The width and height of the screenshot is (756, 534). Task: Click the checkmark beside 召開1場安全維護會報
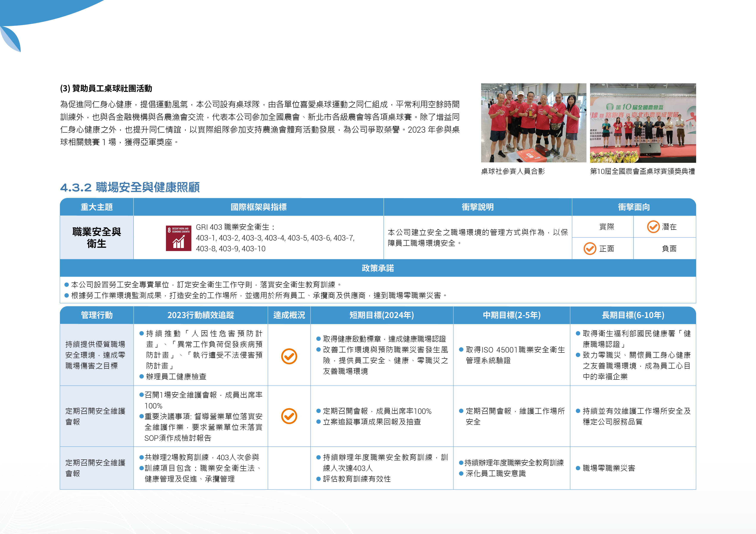point(289,416)
